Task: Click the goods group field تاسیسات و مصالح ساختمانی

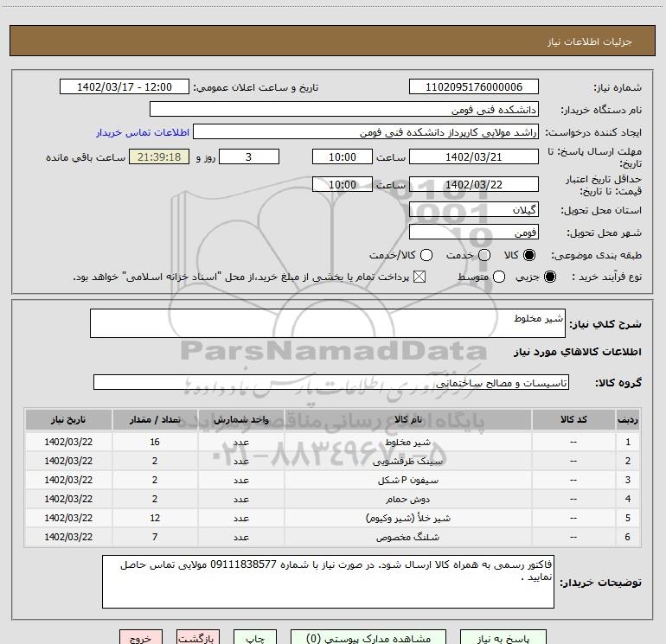Action: 331,382
